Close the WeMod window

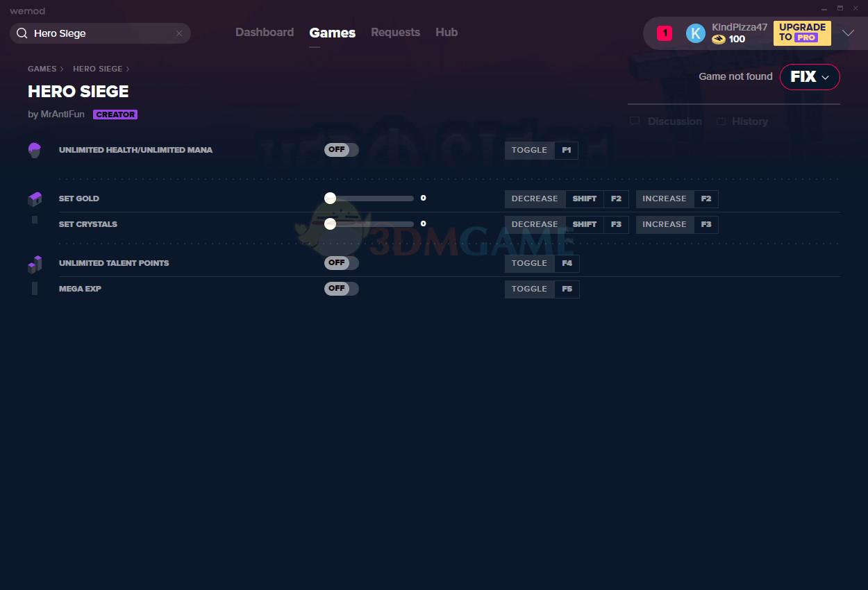click(x=856, y=8)
